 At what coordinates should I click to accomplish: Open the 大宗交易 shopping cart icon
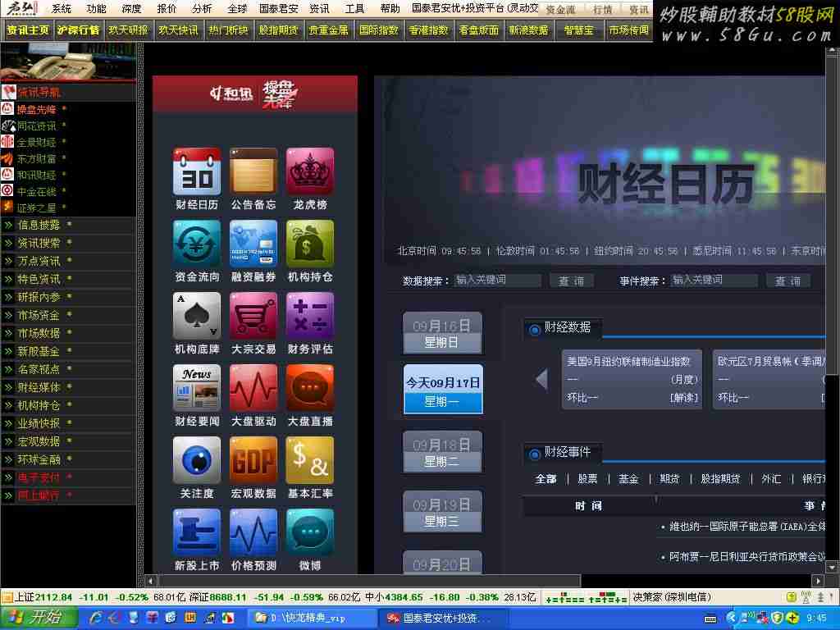pos(253,316)
